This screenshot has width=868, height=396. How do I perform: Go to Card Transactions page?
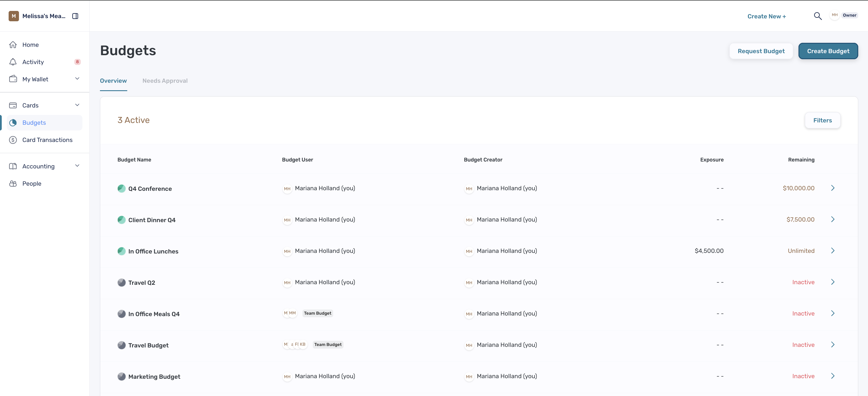point(47,140)
